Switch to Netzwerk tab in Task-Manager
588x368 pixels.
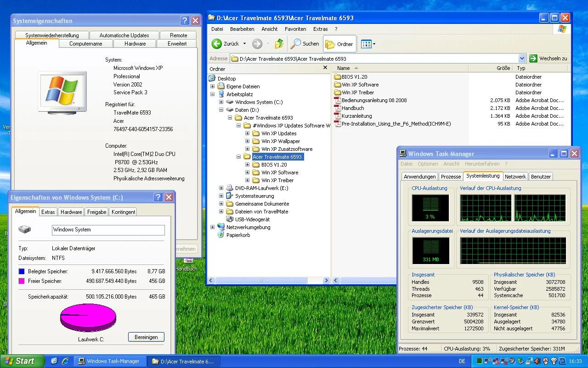click(x=515, y=177)
